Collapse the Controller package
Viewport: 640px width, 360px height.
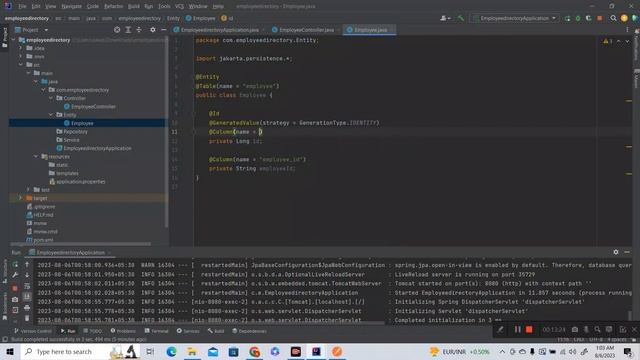click(51, 98)
